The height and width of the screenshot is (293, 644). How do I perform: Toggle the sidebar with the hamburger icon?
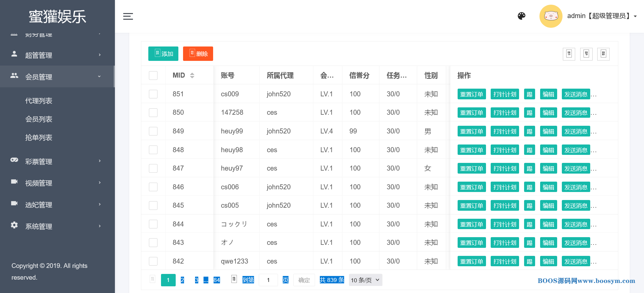point(128,16)
